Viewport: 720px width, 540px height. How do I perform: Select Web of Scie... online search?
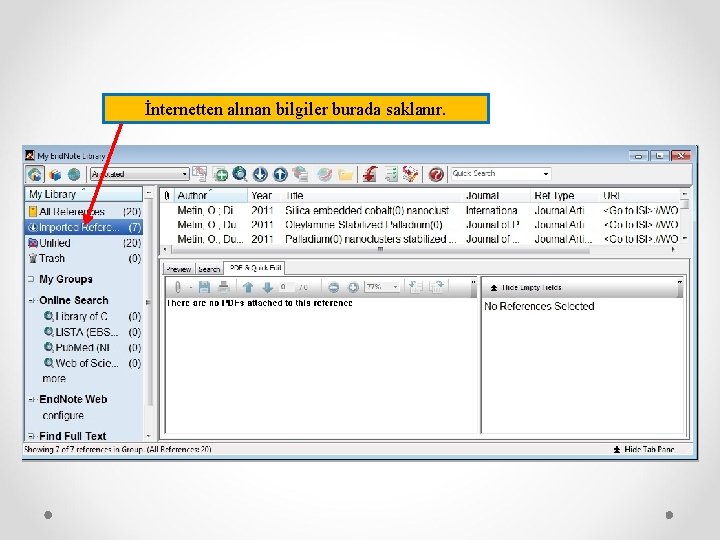coord(92,363)
